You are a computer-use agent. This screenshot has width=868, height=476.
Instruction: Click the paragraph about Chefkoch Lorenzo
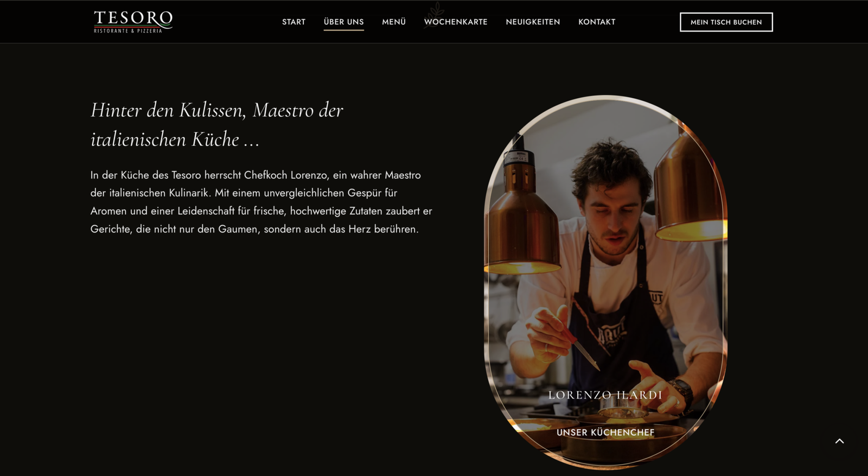point(261,202)
